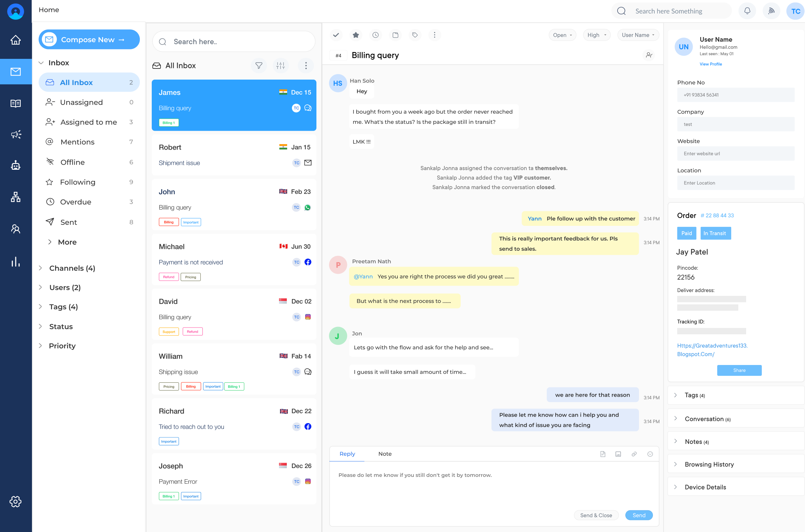
Task: Click the Share button for order tracking
Action: click(x=739, y=370)
